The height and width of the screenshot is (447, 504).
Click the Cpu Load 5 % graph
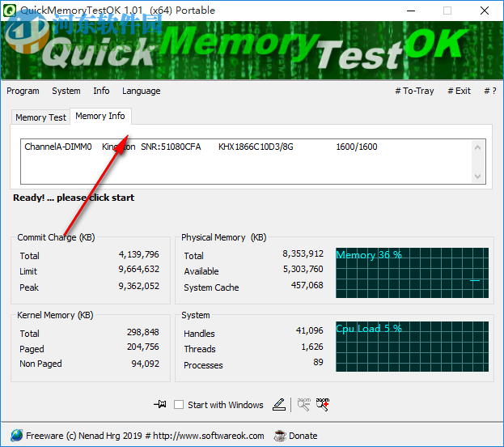(x=412, y=347)
